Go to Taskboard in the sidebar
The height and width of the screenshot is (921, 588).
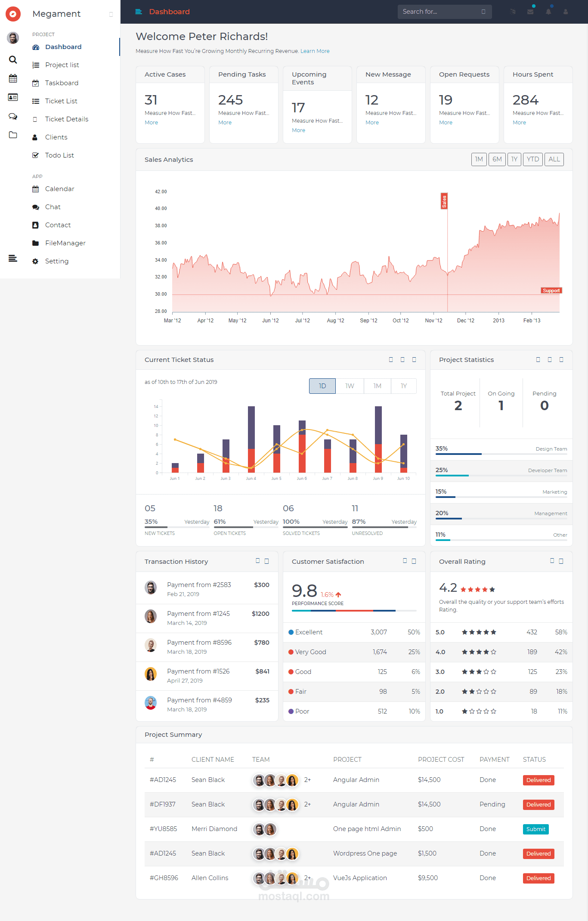pos(62,83)
